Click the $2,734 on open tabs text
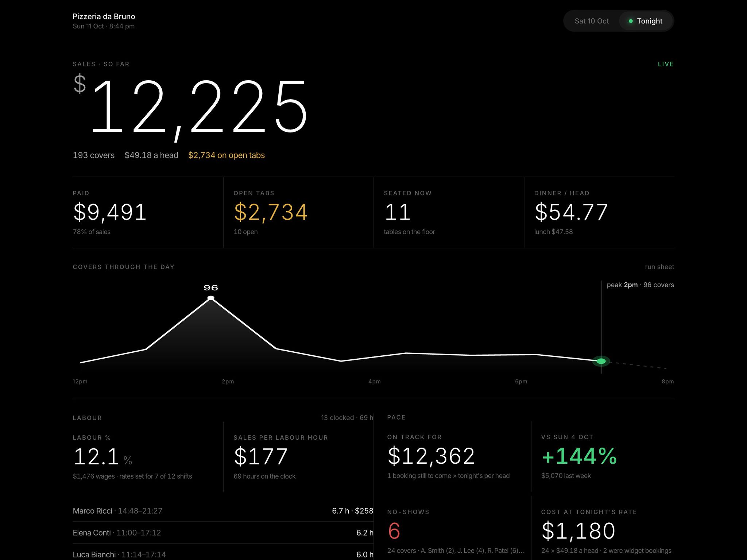The image size is (747, 560). 227,155
